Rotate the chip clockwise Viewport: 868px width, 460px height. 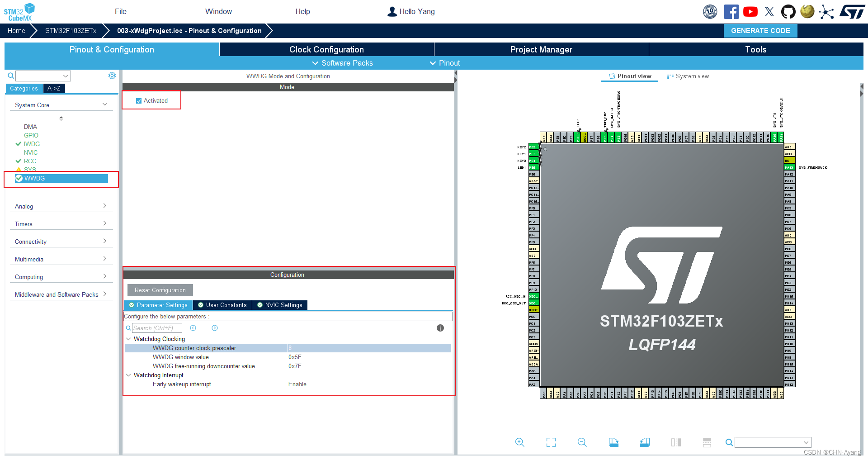pyautogui.click(x=613, y=442)
